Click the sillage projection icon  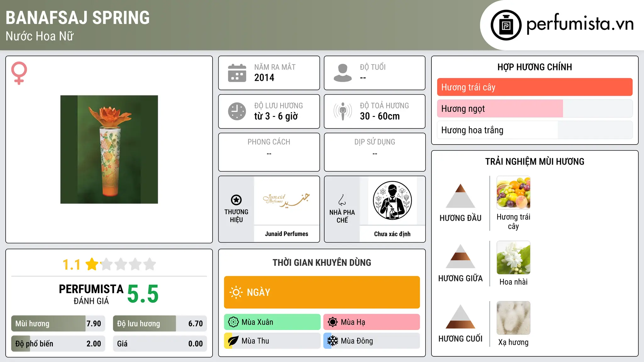pos(342,111)
